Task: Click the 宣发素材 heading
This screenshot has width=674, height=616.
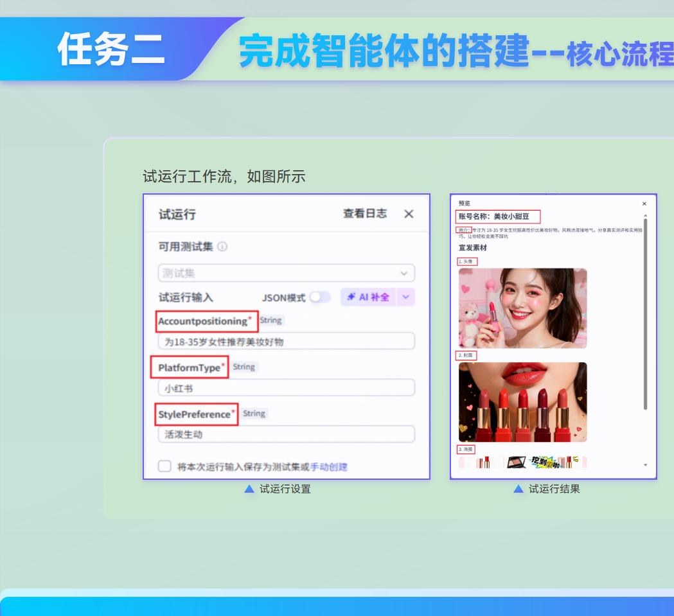Action: click(x=473, y=247)
